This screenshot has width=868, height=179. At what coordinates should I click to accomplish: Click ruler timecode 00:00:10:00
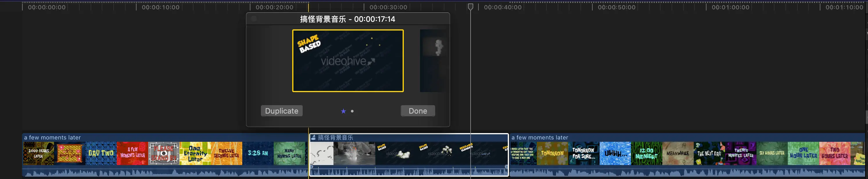tap(160, 7)
